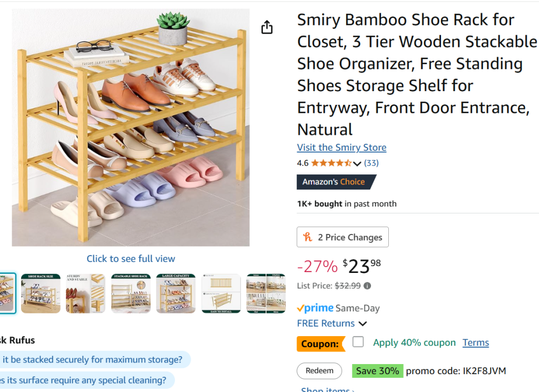Viewport: 539px width, 392px height.
Task: Select the Sturdy and Stable thumbnail
Action: (85, 293)
